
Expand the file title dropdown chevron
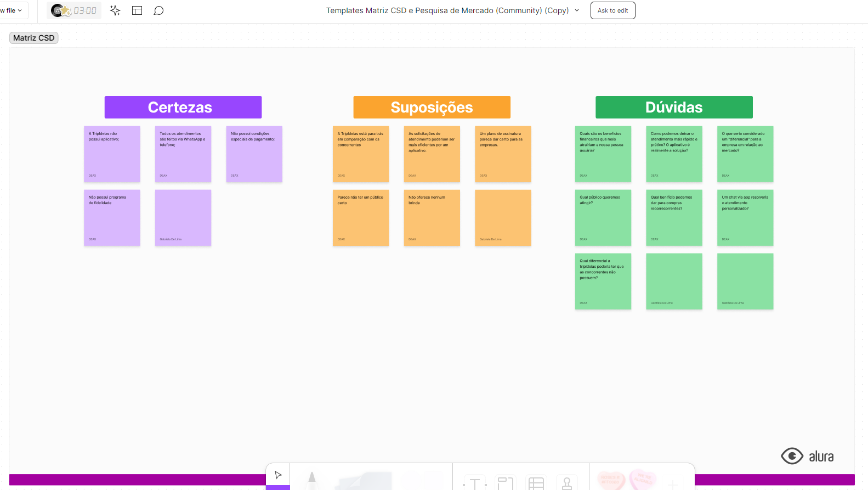click(x=577, y=10)
